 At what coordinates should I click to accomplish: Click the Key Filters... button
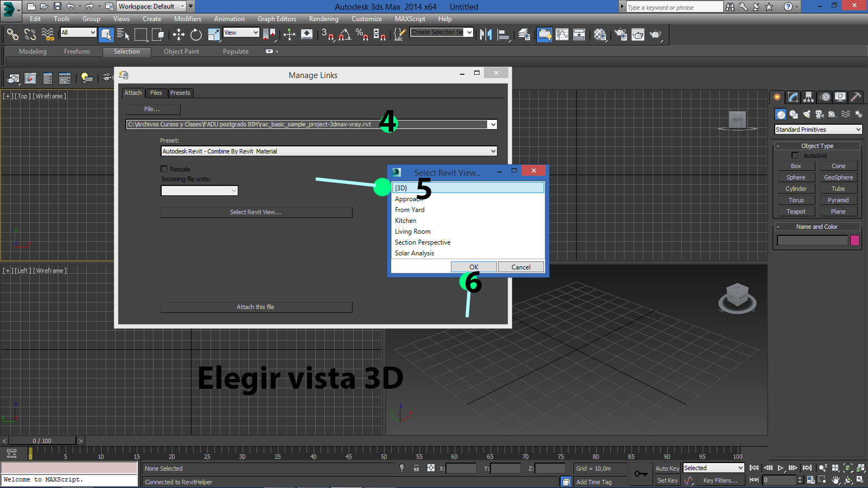tap(720, 480)
